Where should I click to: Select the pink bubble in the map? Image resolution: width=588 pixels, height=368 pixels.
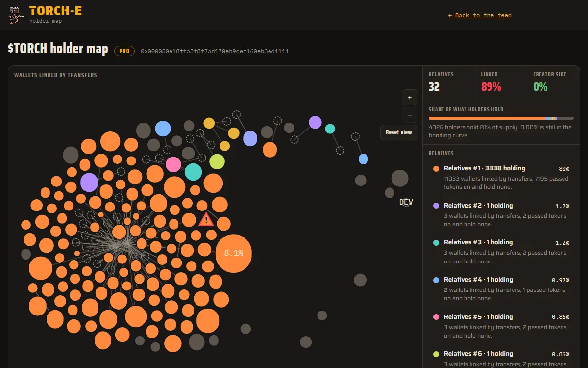coord(173,164)
